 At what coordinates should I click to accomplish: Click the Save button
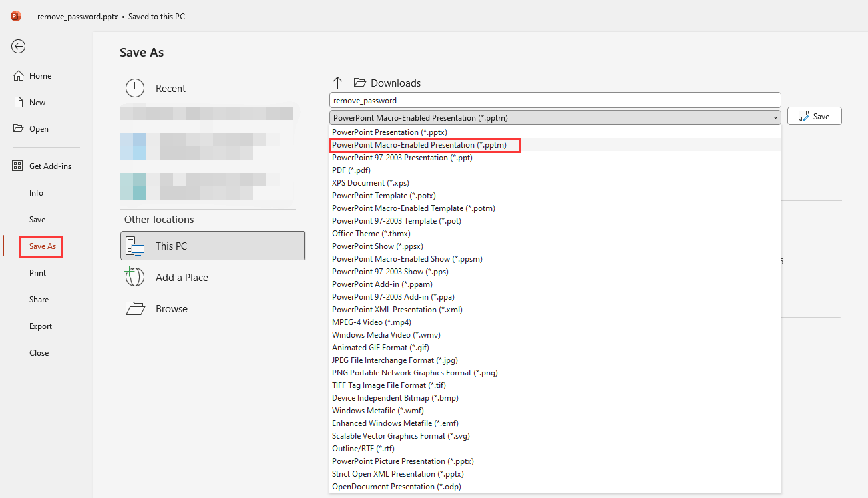click(x=814, y=116)
